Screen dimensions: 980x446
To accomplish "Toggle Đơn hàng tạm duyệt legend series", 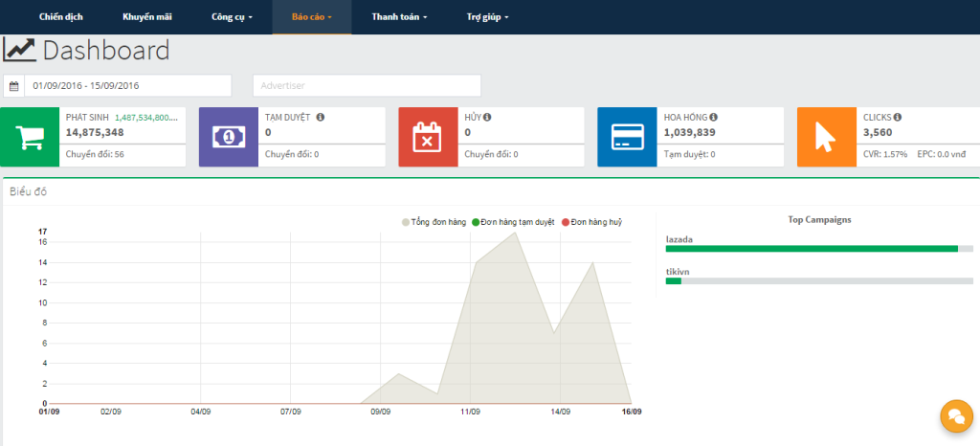I will click(513, 222).
